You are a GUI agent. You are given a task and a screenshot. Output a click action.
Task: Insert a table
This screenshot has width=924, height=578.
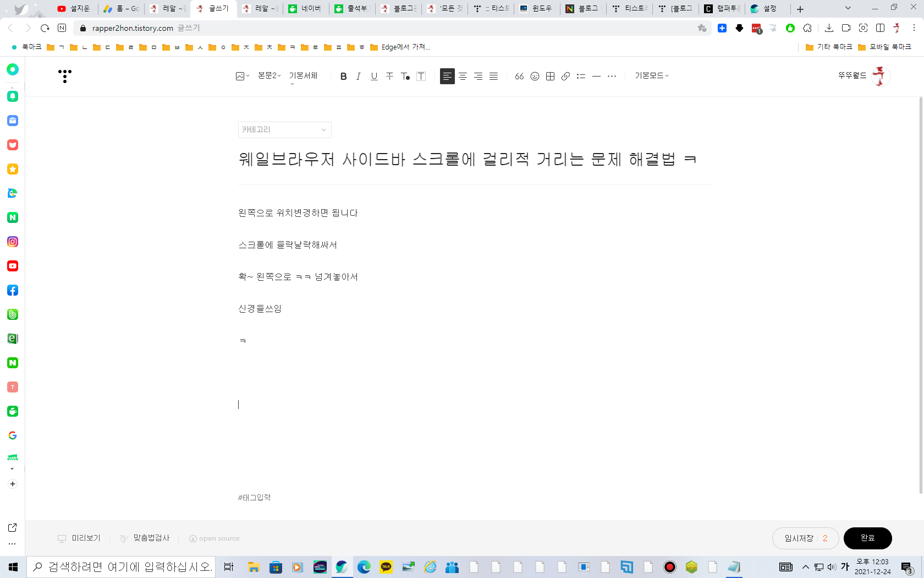[x=550, y=77]
